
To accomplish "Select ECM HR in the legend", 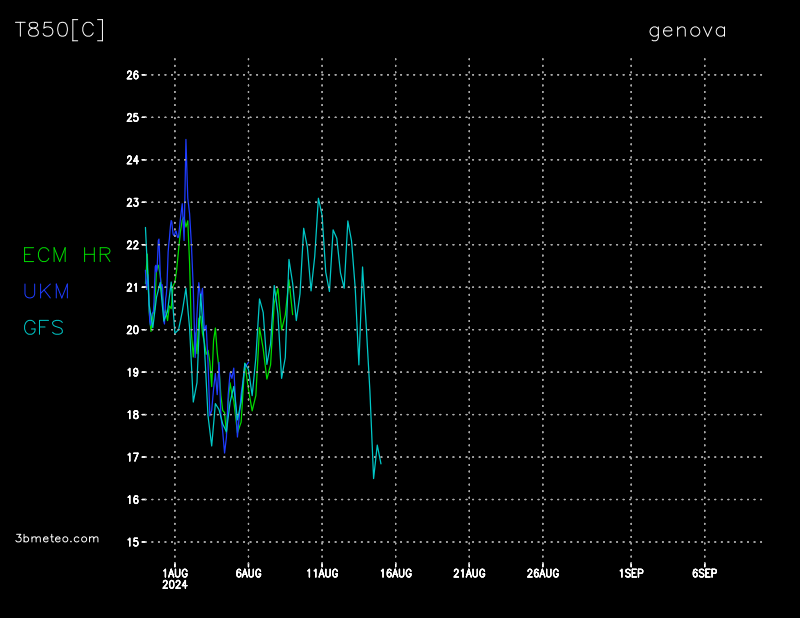I will (67, 255).
